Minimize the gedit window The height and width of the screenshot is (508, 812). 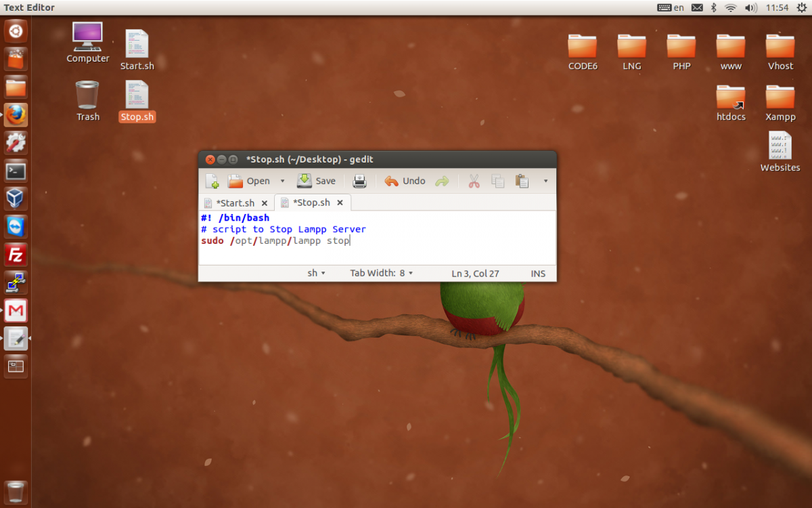click(x=221, y=160)
